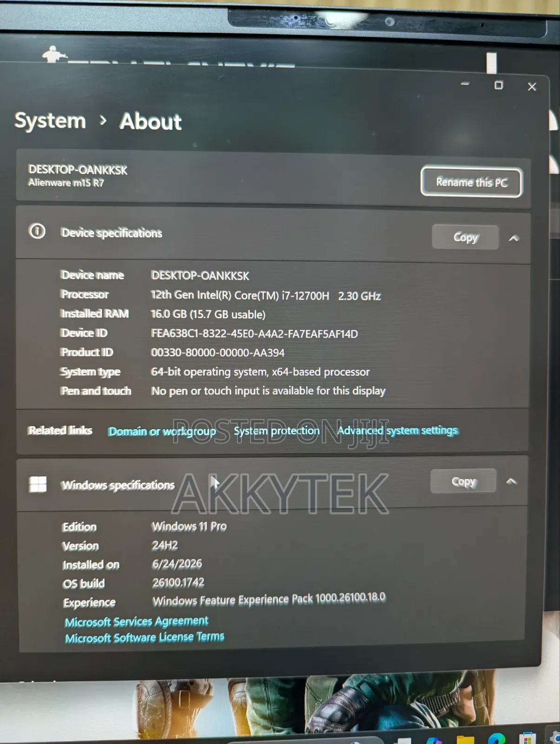Select the Edition value Windows 11 Pro

pyautogui.click(x=189, y=526)
